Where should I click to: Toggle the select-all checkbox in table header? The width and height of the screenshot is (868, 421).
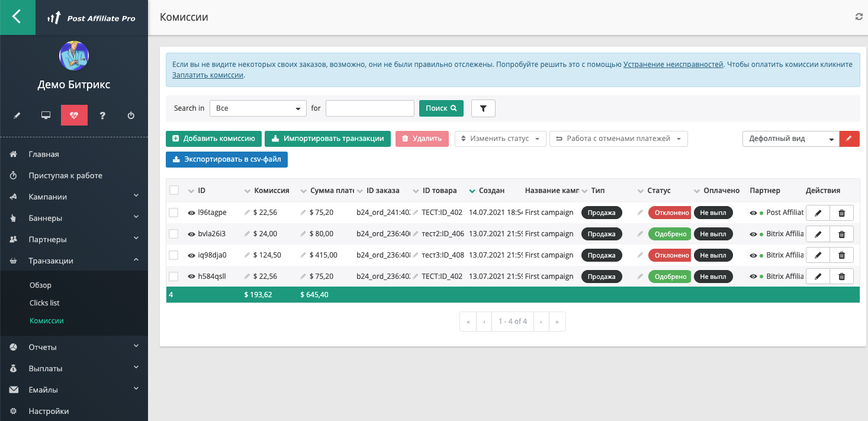(x=174, y=191)
